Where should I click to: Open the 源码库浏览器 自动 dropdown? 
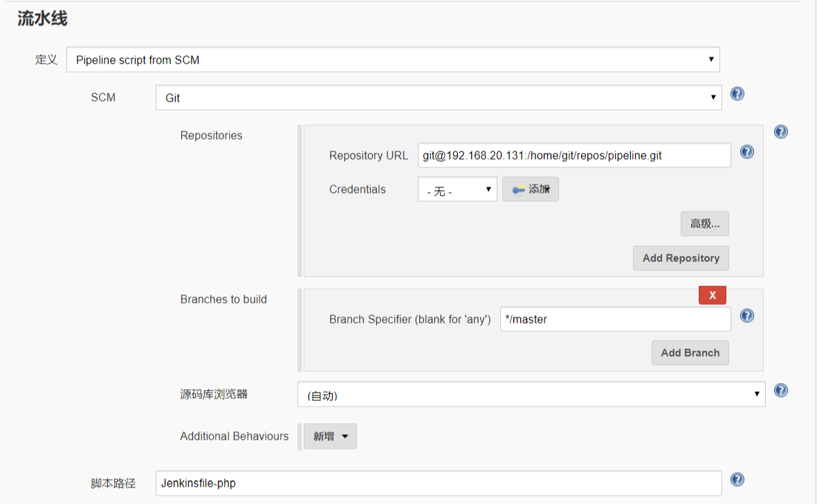(531, 395)
